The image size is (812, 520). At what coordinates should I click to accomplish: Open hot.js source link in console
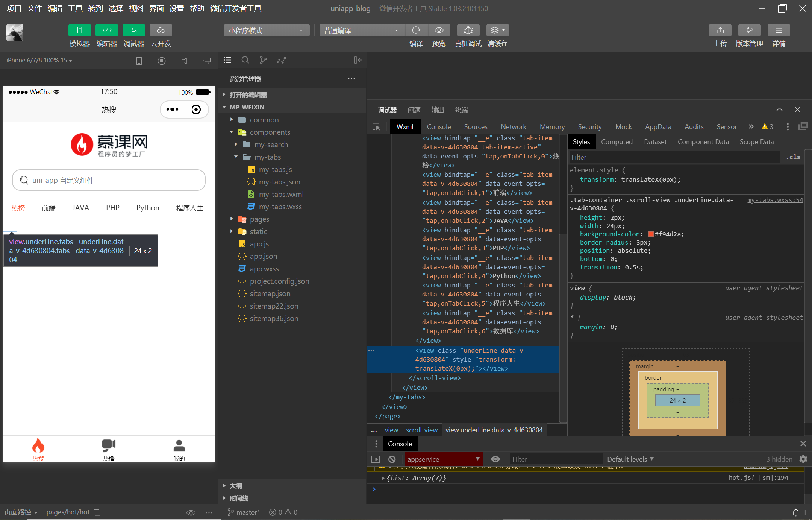(x=758, y=478)
